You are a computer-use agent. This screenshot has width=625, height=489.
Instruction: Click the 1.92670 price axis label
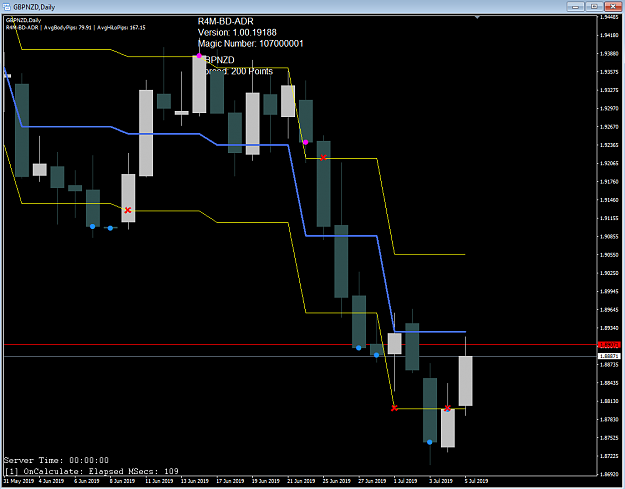pos(610,127)
